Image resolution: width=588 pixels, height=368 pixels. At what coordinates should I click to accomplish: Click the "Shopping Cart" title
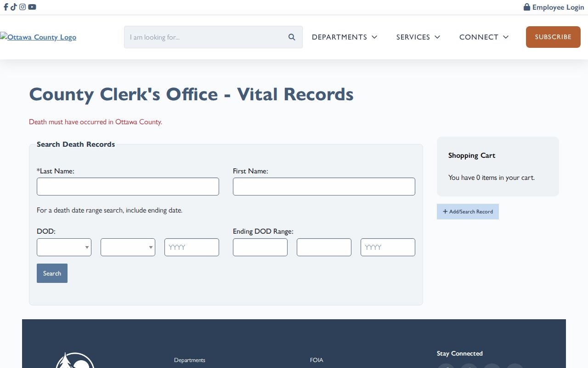pos(472,155)
